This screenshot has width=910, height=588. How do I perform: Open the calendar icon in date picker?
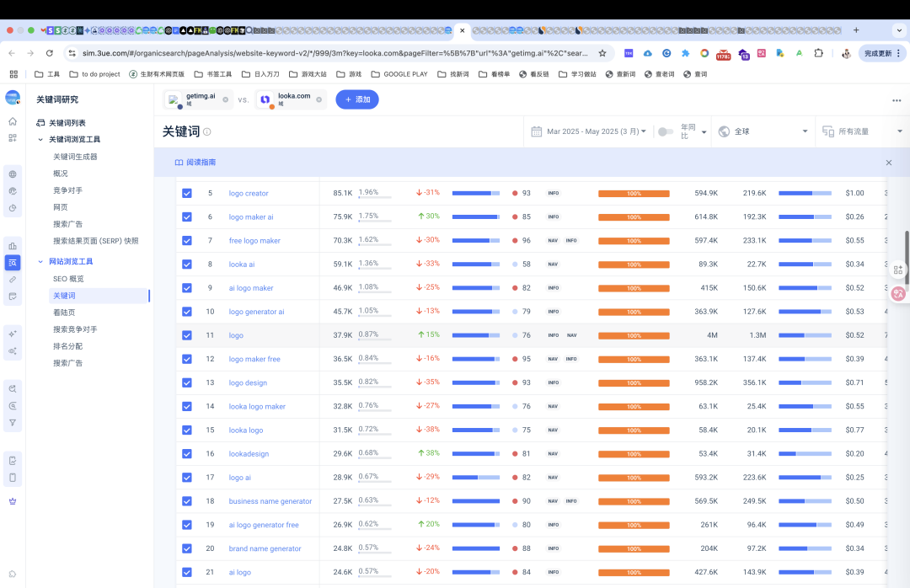pos(536,131)
